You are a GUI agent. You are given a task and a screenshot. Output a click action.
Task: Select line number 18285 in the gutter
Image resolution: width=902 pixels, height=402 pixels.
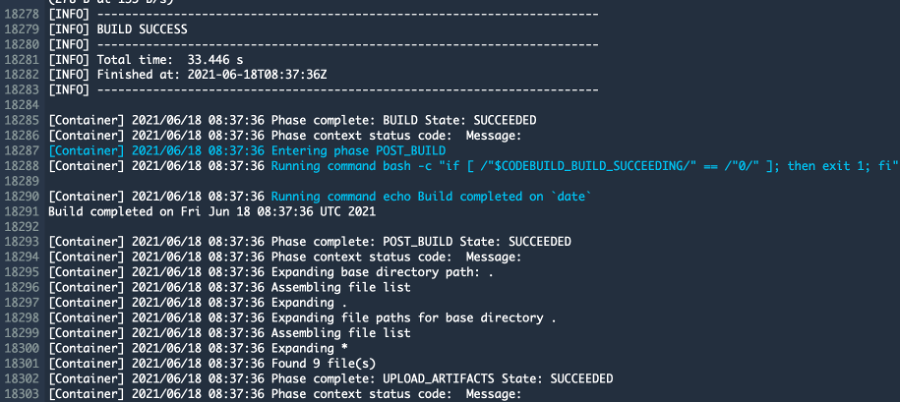pyautogui.click(x=22, y=120)
